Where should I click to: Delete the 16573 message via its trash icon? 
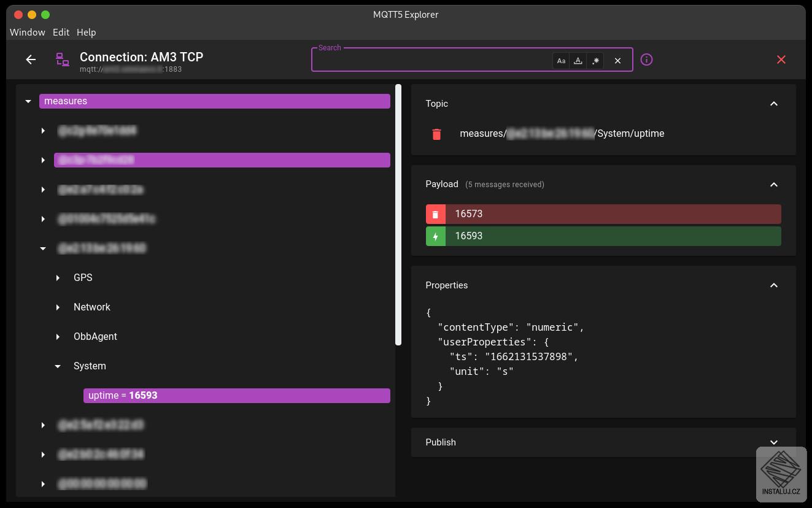click(436, 214)
